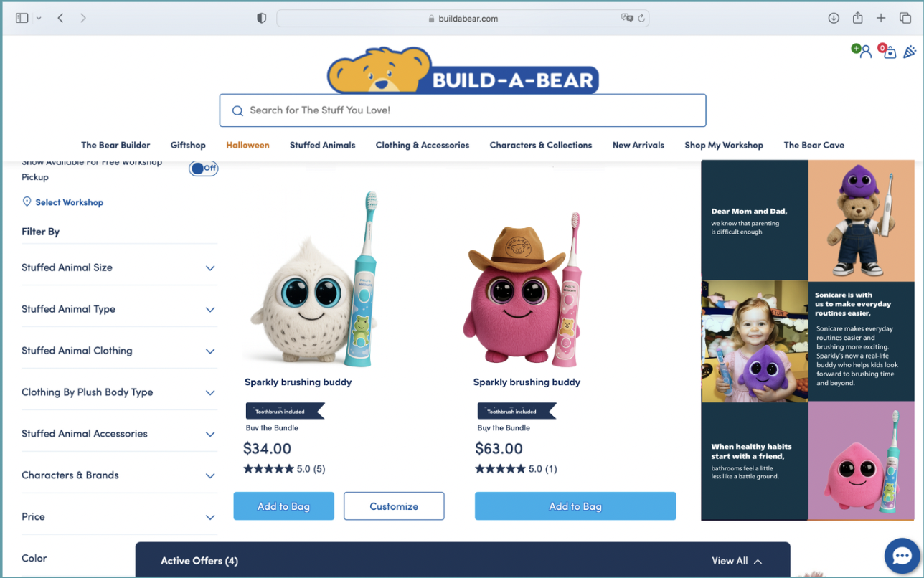Open the Shop My Workshop menu
Screen dimensions: 924x578
[x=724, y=145]
